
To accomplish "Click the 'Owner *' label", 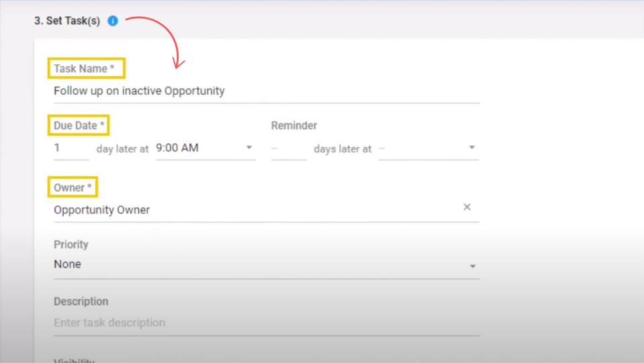I will [73, 188].
